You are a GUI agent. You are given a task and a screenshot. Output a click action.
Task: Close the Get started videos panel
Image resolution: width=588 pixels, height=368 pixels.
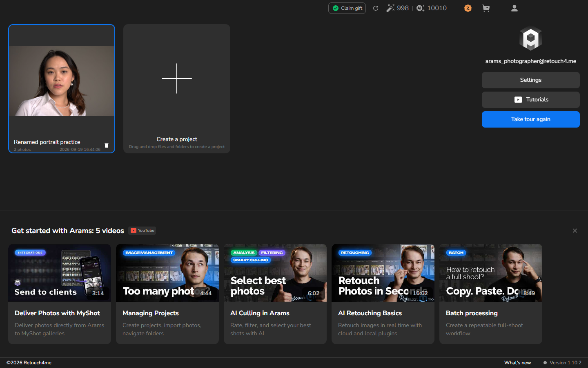tap(575, 231)
